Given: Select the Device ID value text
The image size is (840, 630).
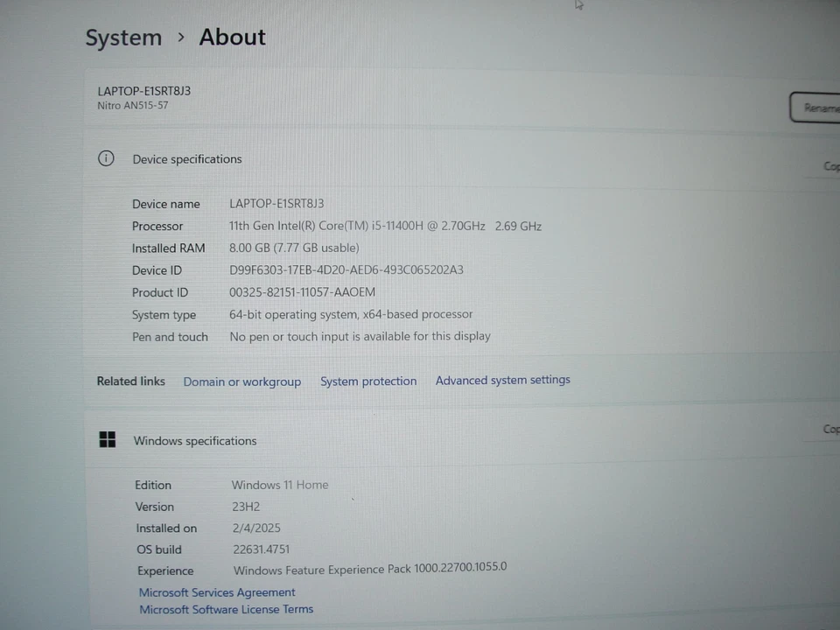Looking at the screenshot, I should (346, 269).
